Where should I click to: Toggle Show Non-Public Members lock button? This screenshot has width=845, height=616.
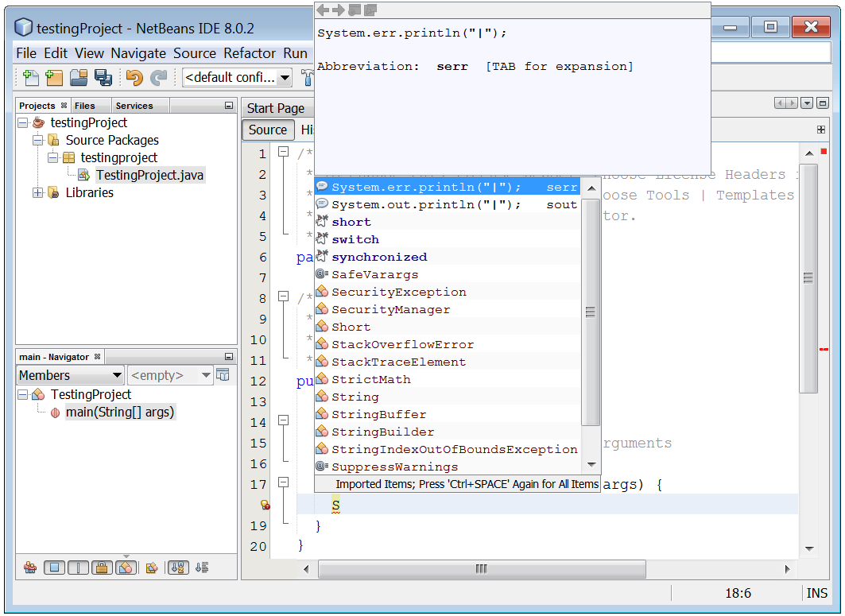point(102,568)
